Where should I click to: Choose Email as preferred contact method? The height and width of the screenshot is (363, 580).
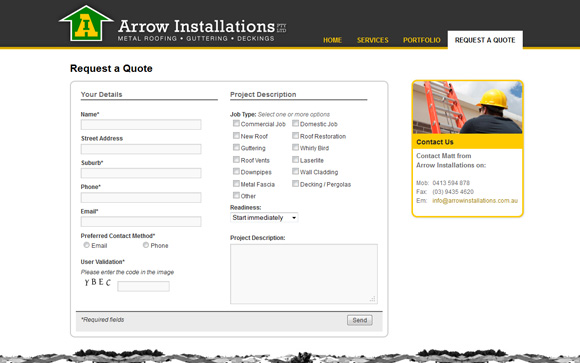(87, 245)
